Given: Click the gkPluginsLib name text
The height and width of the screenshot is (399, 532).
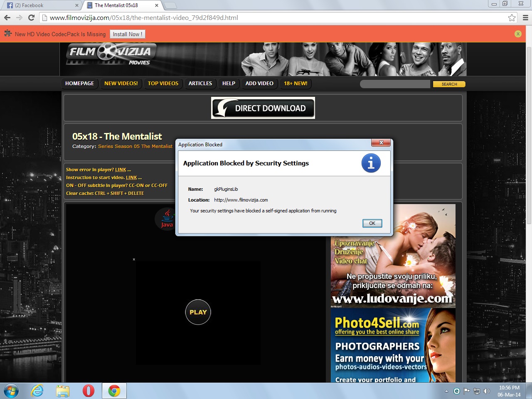Looking at the screenshot, I should [226, 189].
